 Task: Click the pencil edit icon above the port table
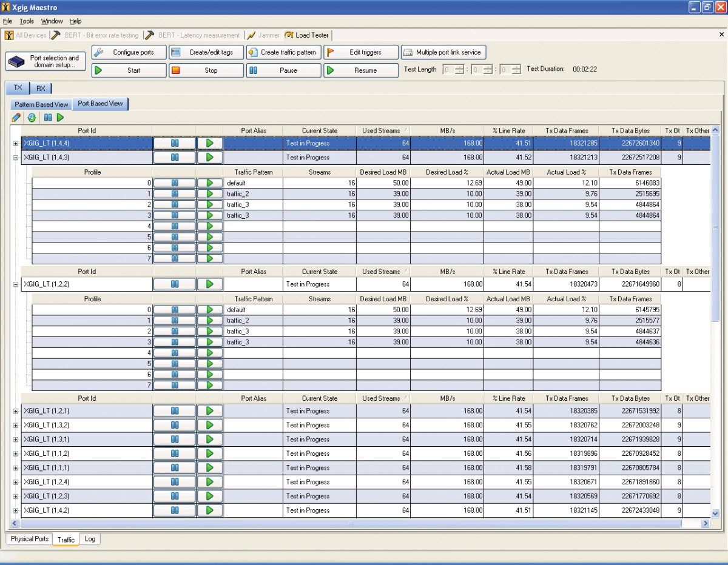[x=16, y=118]
